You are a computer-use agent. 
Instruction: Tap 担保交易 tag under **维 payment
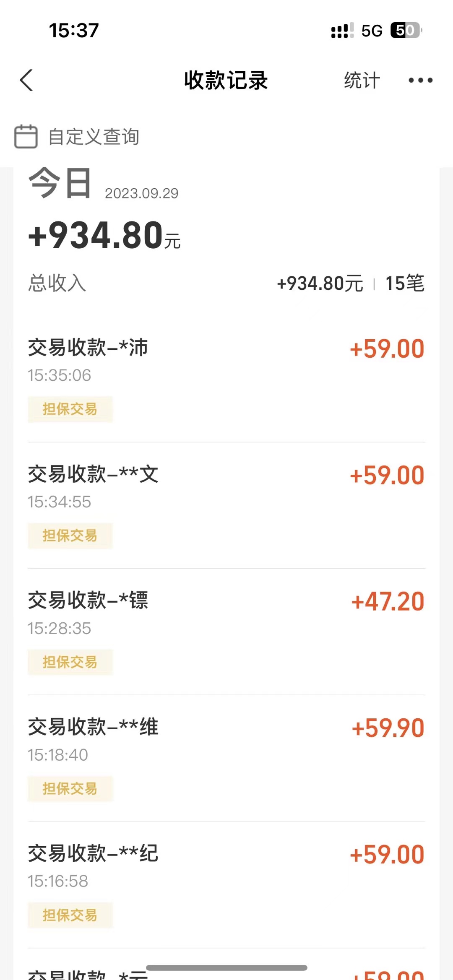tap(70, 789)
